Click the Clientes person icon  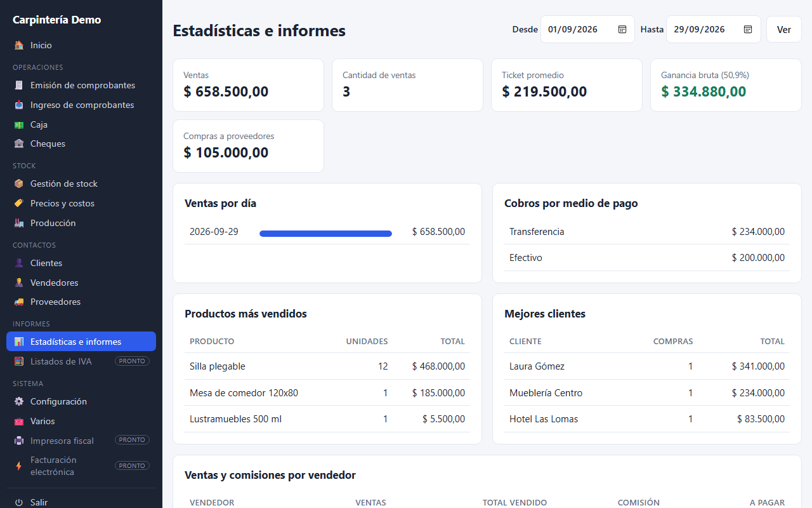click(x=19, y=263)
